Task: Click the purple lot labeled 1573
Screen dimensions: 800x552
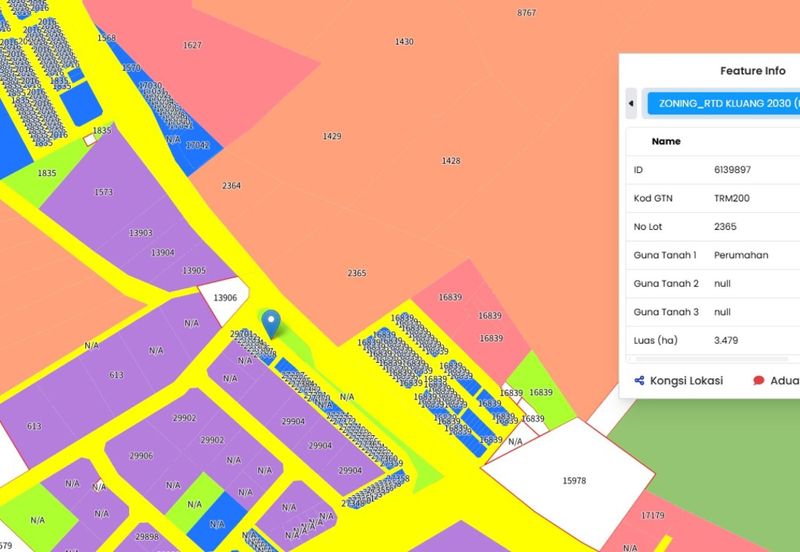Action: (103, 192)
